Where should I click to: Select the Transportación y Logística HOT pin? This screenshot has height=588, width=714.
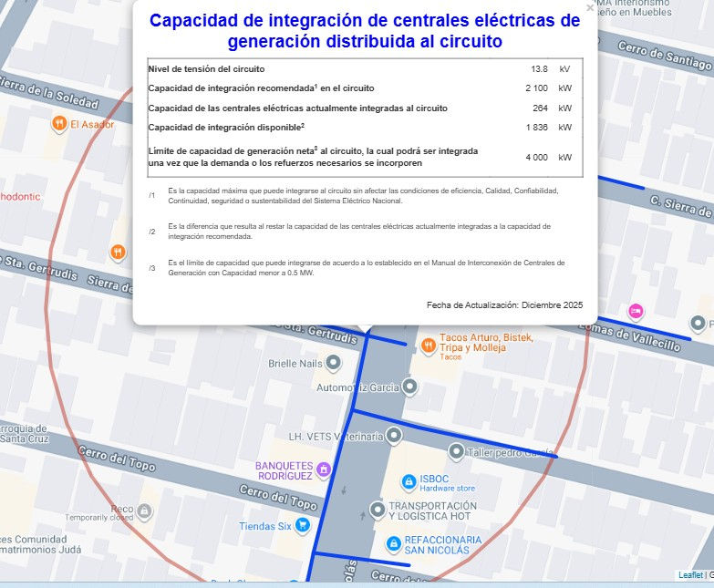[x=378, y=511]
